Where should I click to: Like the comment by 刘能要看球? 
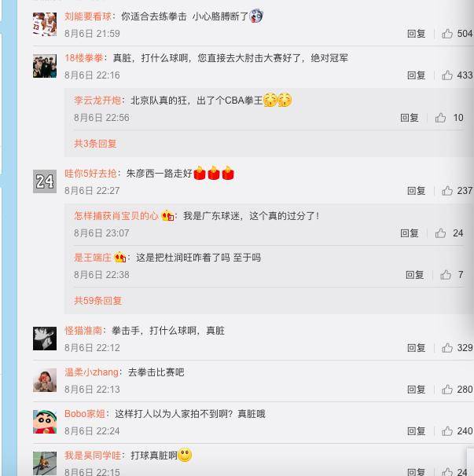click(447, 34)
